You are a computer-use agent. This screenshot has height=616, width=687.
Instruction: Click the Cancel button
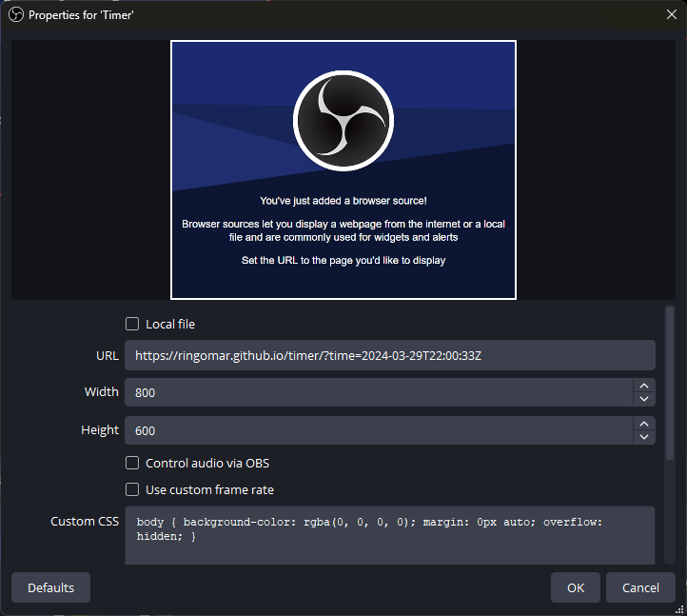point(640,587)
